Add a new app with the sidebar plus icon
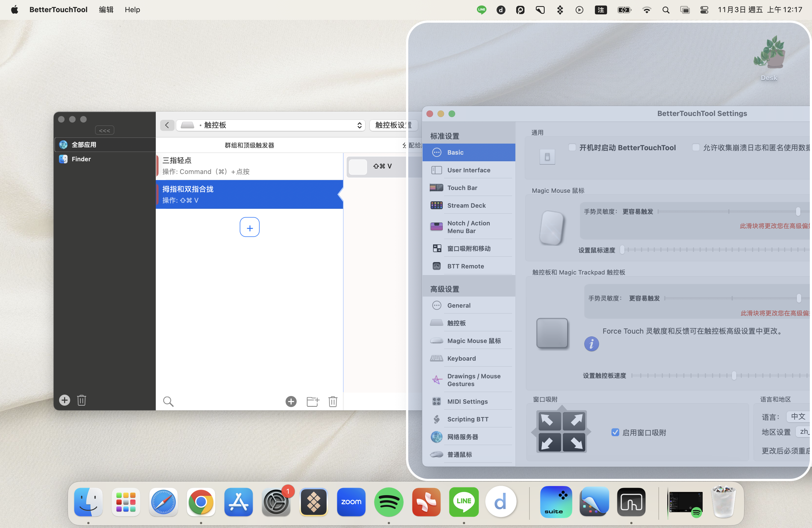Screen dimensions: 812x528 click(64, 400)
